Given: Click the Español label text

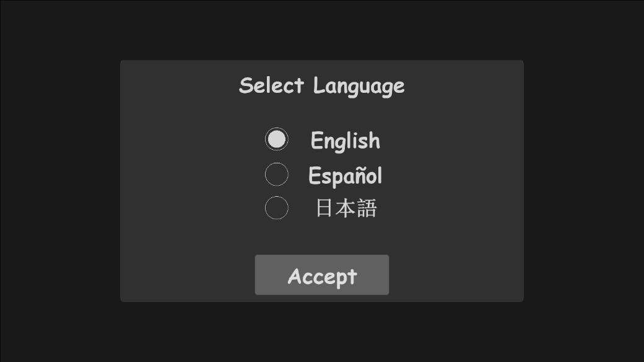Looking at the screenshot, I should pos(346,176).
